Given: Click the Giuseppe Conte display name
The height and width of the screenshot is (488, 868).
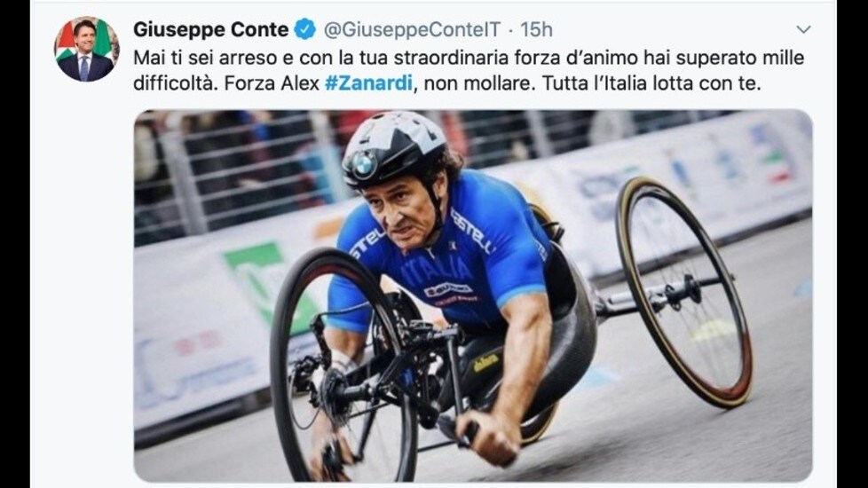Looking at the screenshot, I should (211, 29).
